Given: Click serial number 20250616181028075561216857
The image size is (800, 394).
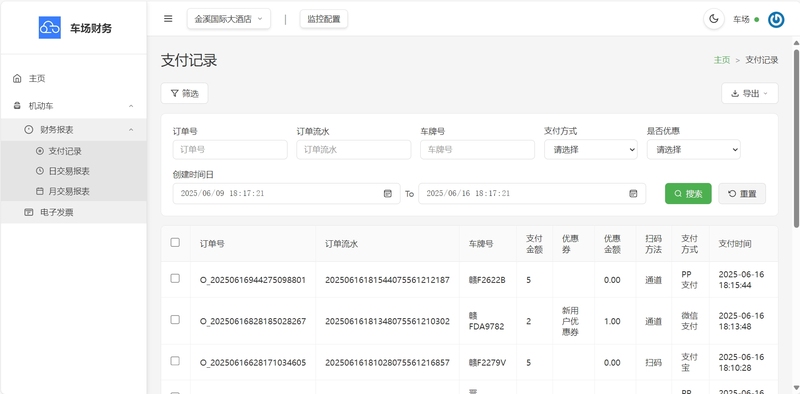Looking at the screenshot, I should tap(387, 362).
